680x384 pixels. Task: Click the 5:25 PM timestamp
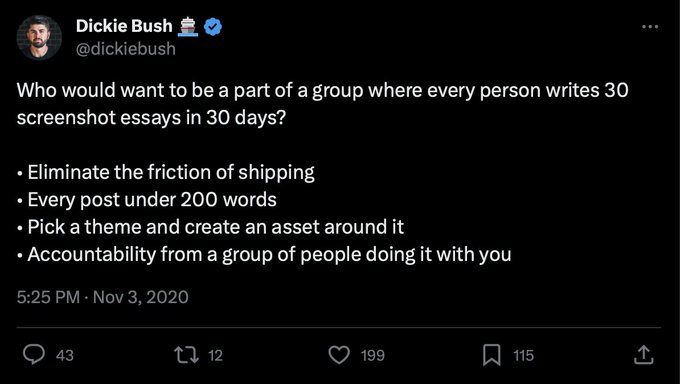(48, 297)
